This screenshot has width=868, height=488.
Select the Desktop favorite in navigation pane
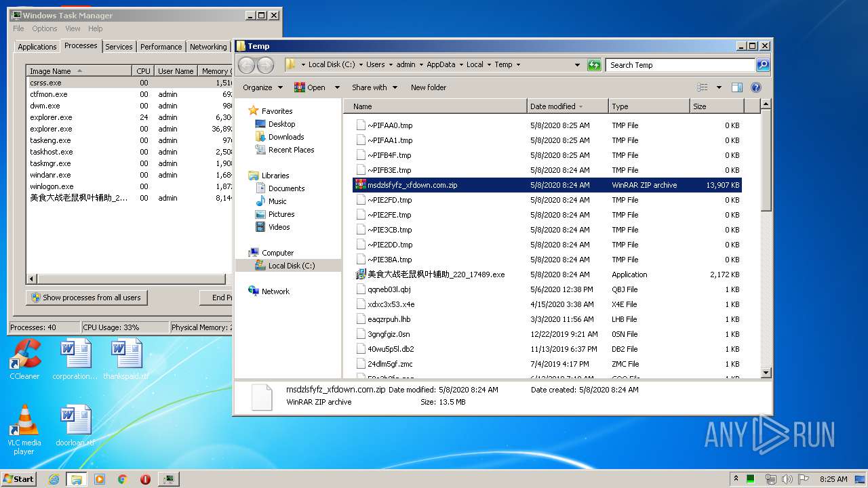click(281, 124)
